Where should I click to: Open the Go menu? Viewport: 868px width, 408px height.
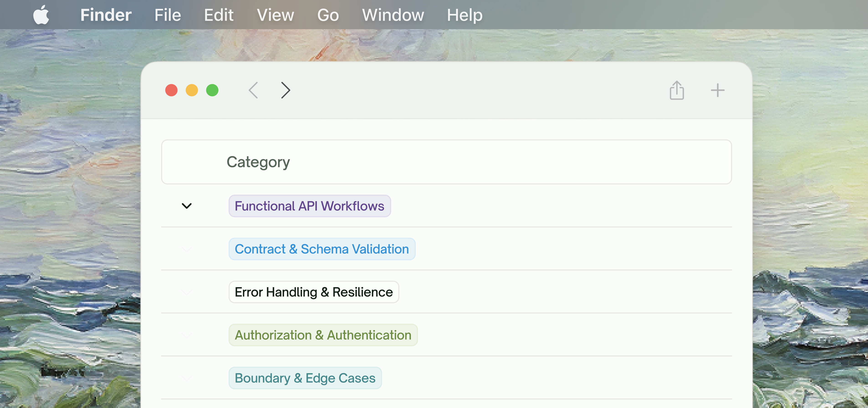328,15
